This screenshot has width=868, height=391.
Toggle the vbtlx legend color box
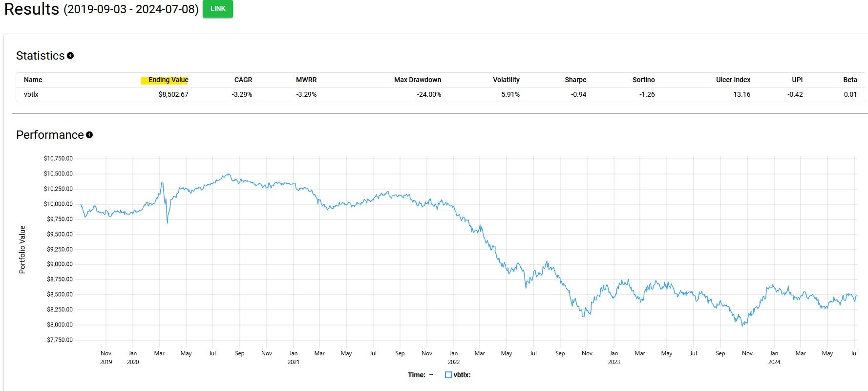pos(448,375)
